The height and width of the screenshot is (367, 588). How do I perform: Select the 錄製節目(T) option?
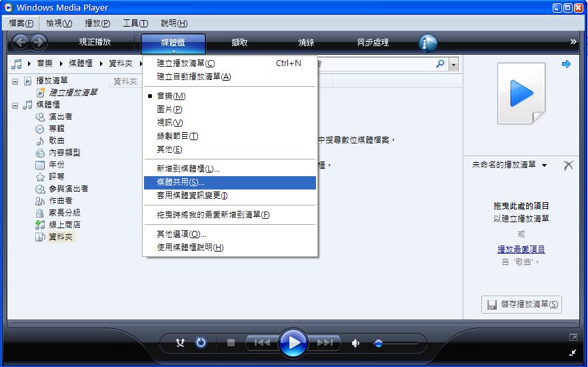tap(230, 136)
